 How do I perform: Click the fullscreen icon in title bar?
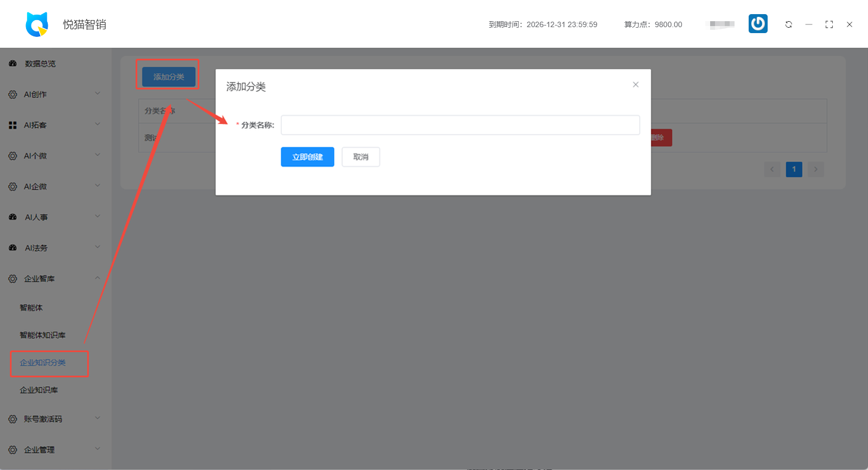pos(829,24)
